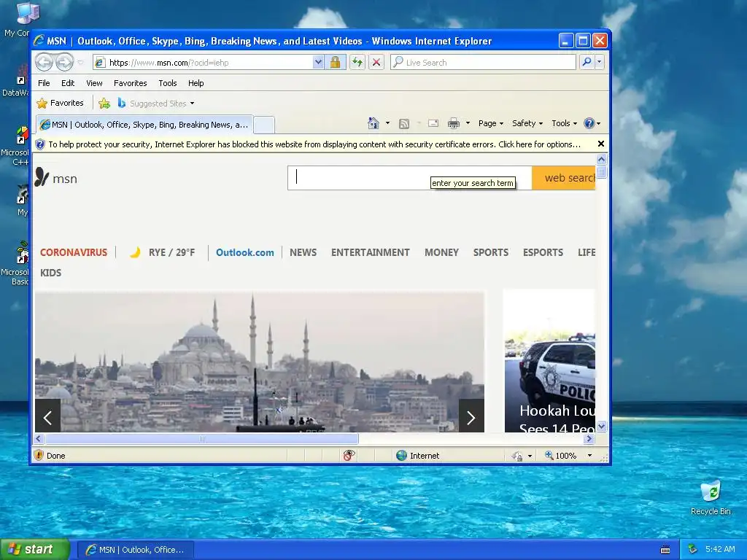The width and height of the screenshot is (747, 560).
Task: Click the Refresh page icon
Action: click(357, 63)
